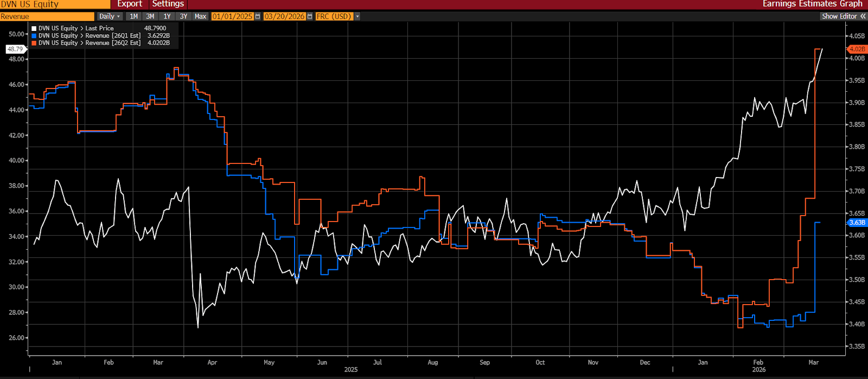
Task: Open the start date calendar picker icon
Action: click(x=258, y=16)
